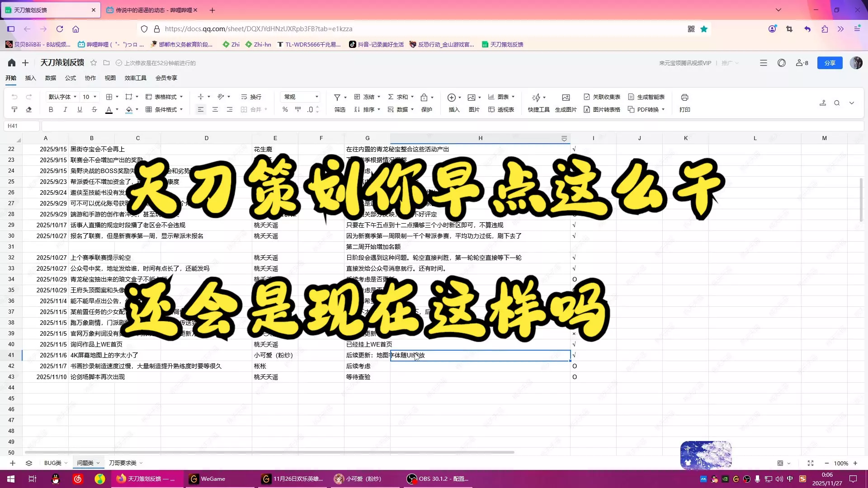Click the clear format eraser icon
The width and height of the screenshot is (868, 488).
tap(29, 109)
